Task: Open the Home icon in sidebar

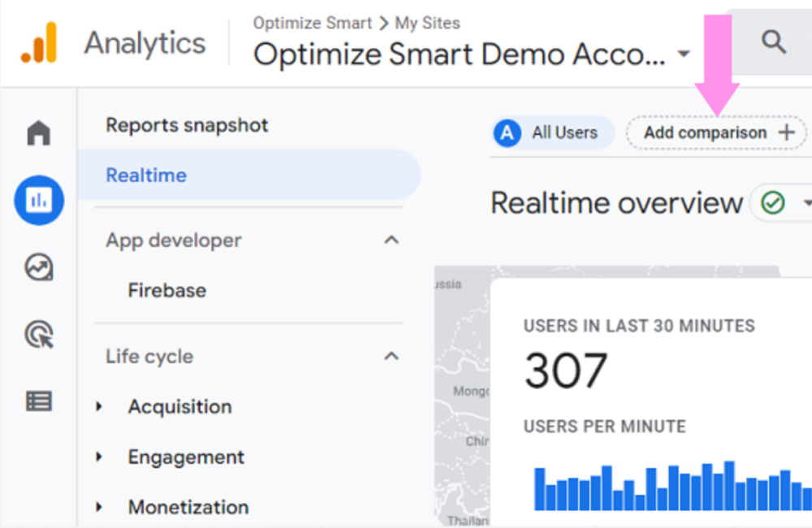Action: [x=39, y=132]
